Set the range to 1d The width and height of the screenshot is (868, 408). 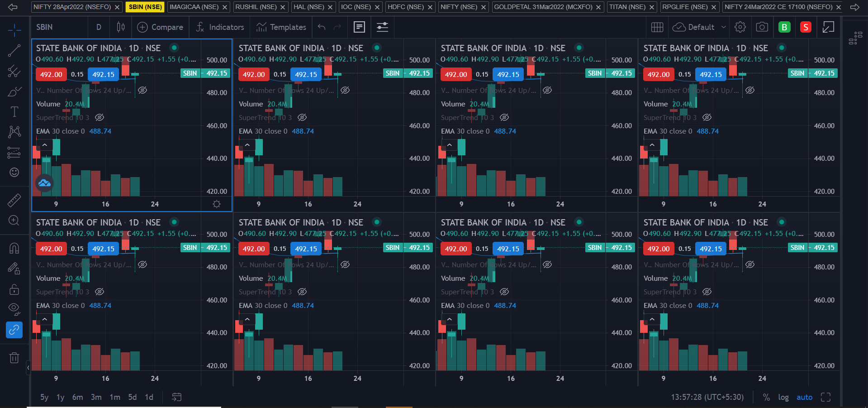tap(149, 397)
